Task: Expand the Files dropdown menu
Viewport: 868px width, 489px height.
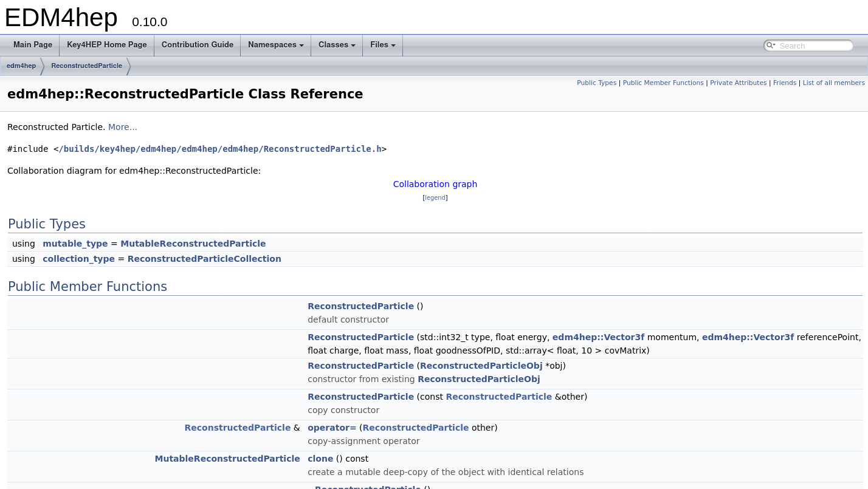Action: coord(382,45)
